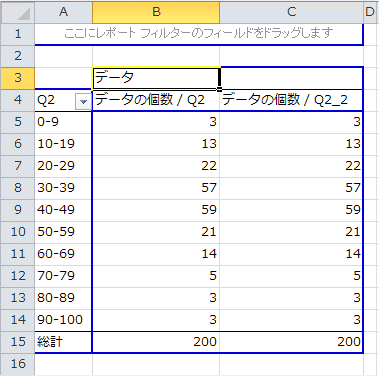This screenshot has width=379, height=376.
Task: Select column C header
Action: [291, 12]
